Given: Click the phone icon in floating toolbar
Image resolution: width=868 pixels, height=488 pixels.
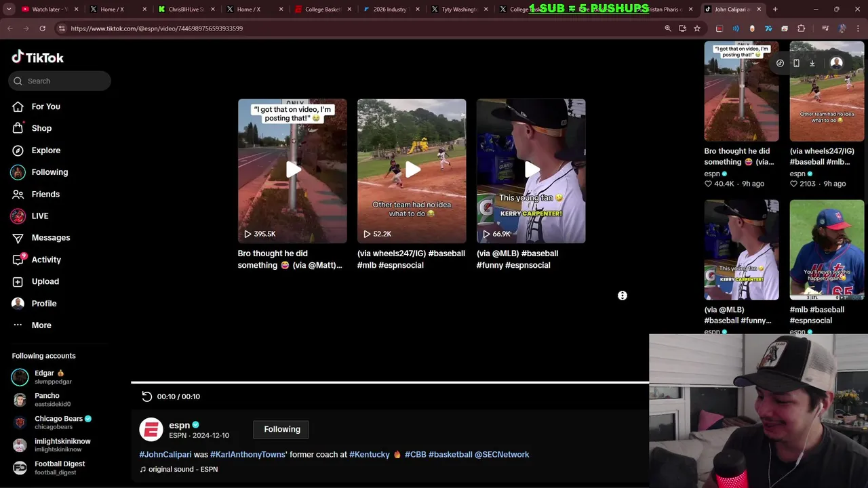Looking at the screenshot, I should (796, 63).
